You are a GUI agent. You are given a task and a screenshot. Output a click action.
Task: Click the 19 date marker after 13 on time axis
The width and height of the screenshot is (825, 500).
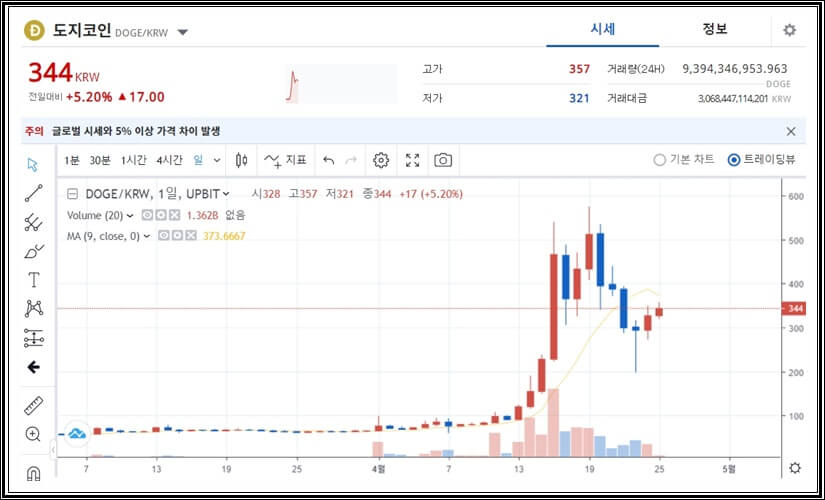pyautogui.click(x=589, y=469)
